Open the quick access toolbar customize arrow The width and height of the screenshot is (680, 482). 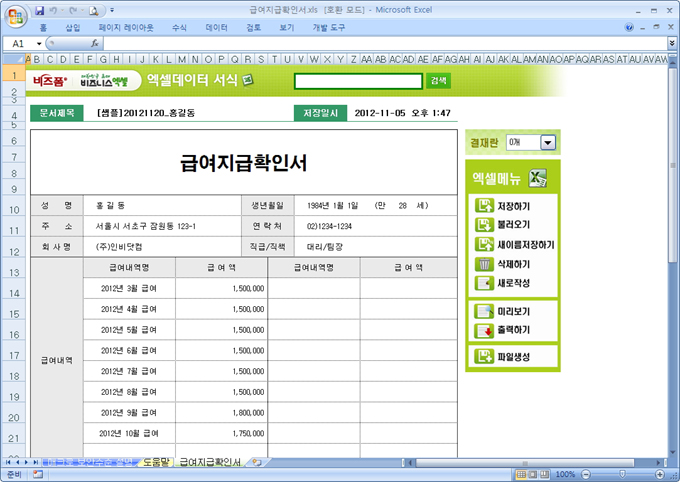[x=112, y=10]
